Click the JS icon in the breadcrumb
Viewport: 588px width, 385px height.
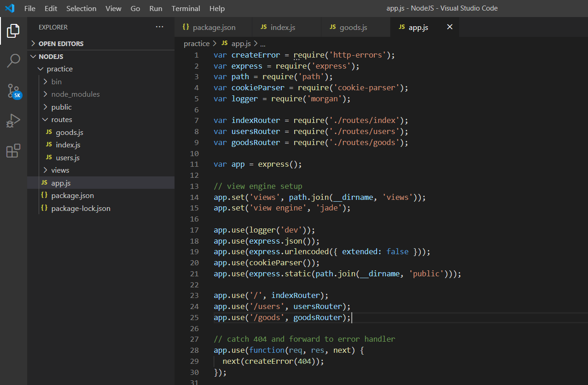click(225, 43)
